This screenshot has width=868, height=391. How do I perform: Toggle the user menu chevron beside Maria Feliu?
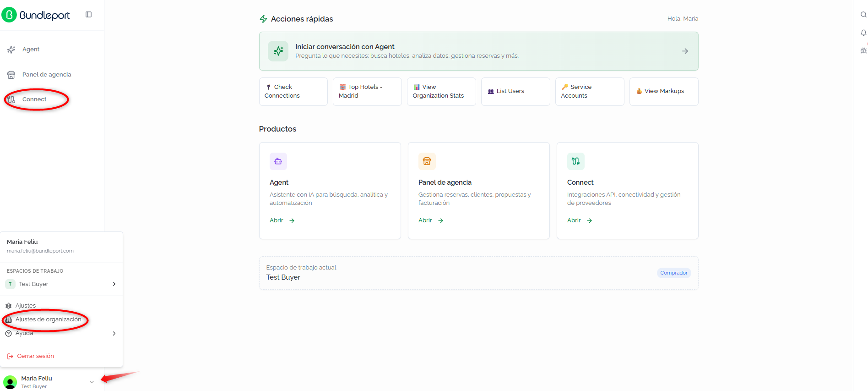(92, 382)
